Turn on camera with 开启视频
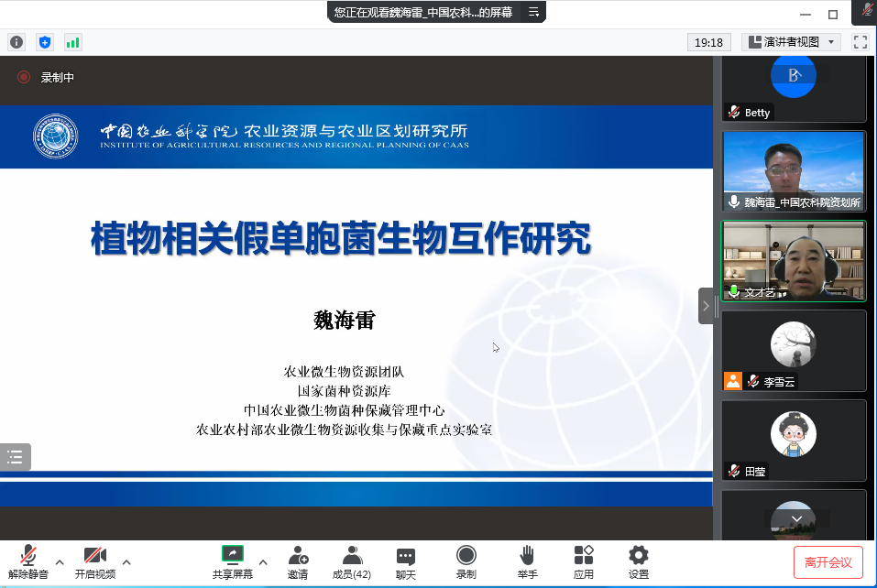The image size is (877, 588). pos(95,561)
